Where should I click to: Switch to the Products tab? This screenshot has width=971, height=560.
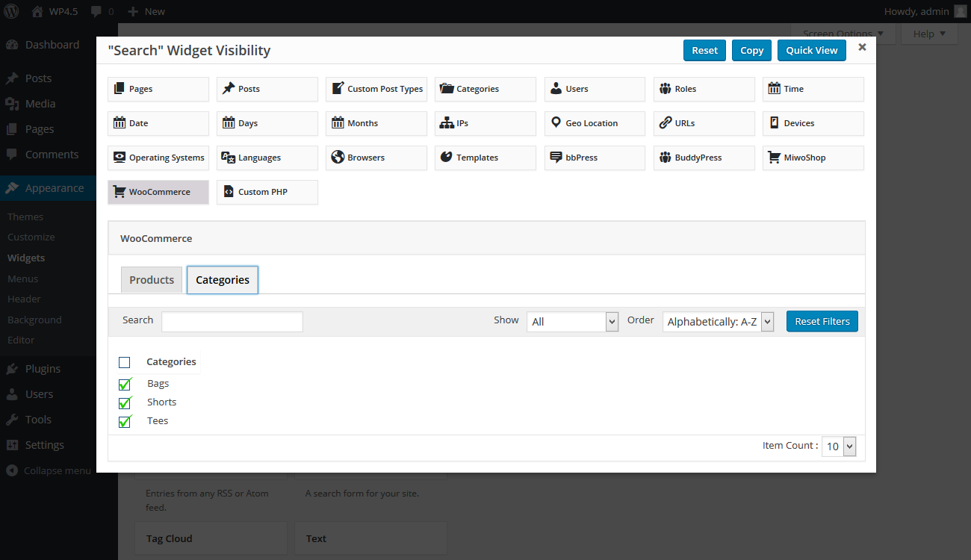click(x=152, y=280)
